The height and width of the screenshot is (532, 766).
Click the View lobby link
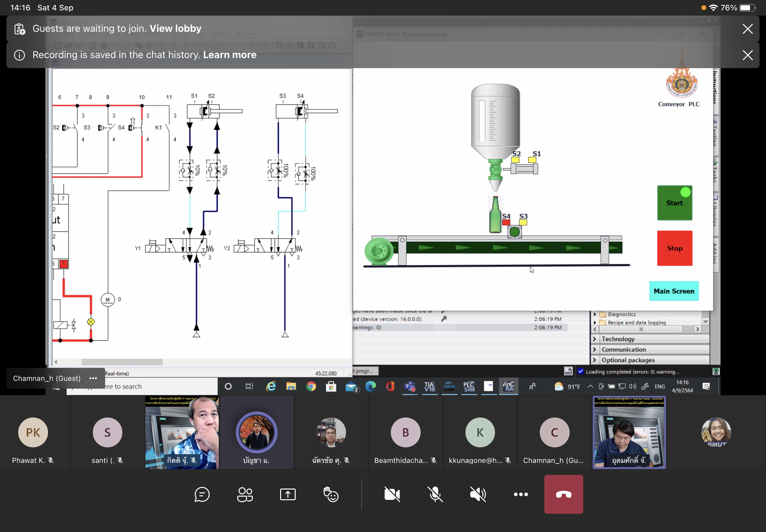pos(175,29)
